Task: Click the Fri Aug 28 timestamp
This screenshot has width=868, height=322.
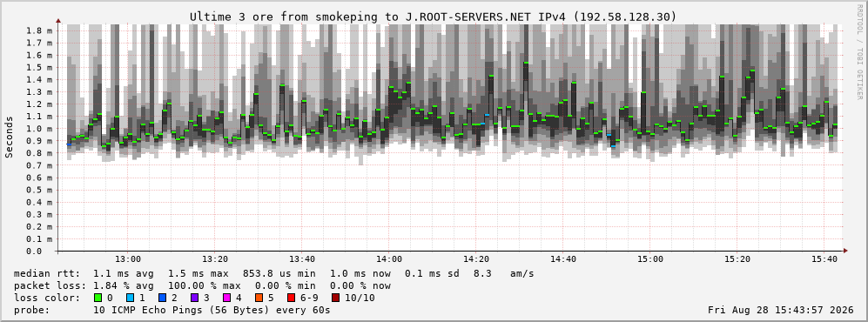Action: pyautogui.click(x=781, y=310)
